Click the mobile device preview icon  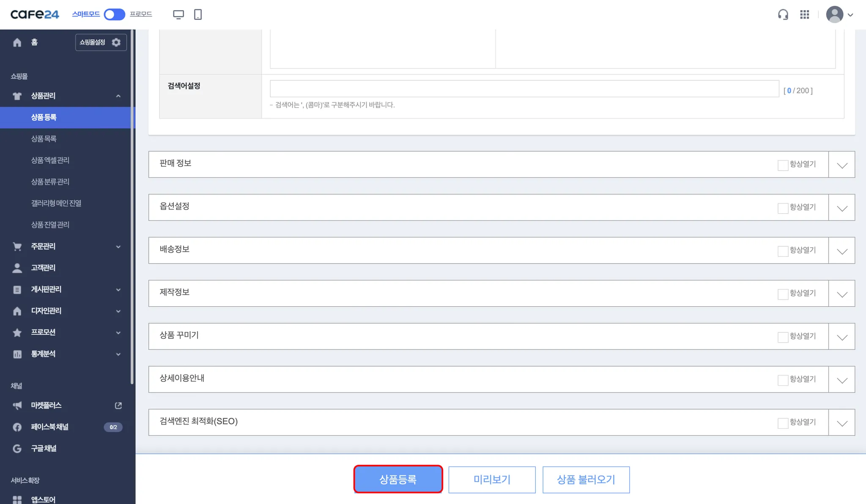198,15
